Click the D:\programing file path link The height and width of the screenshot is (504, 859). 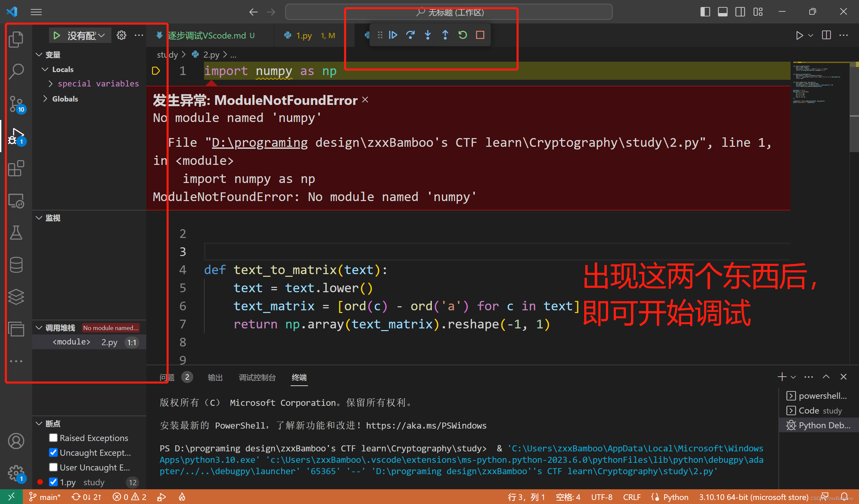coord(259,143)
